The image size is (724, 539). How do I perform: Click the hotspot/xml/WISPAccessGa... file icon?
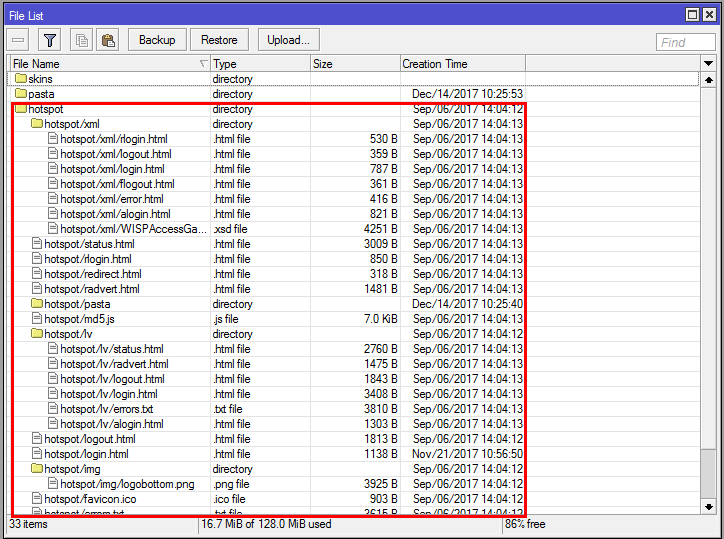tap(53, 229)
